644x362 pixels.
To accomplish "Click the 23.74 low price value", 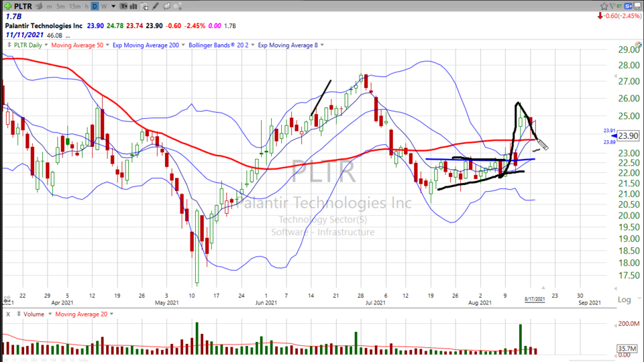I will click(x=135, y=26).
